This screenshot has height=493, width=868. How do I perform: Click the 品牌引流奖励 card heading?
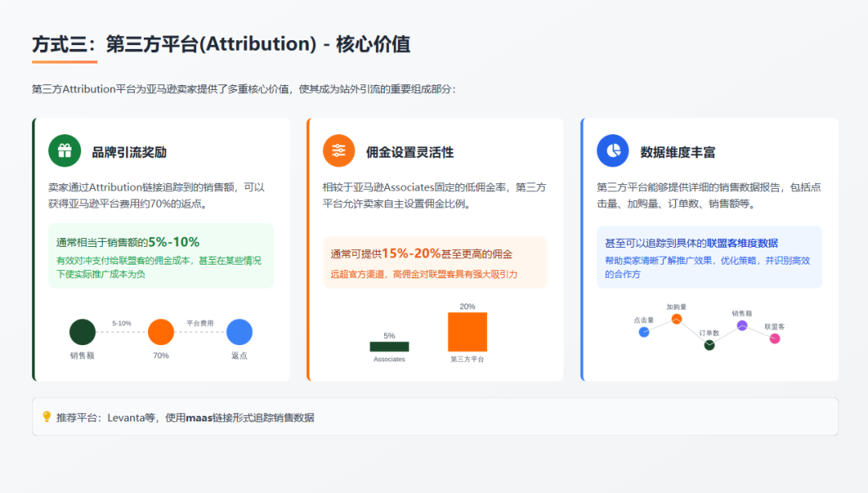tap(129, 152)
